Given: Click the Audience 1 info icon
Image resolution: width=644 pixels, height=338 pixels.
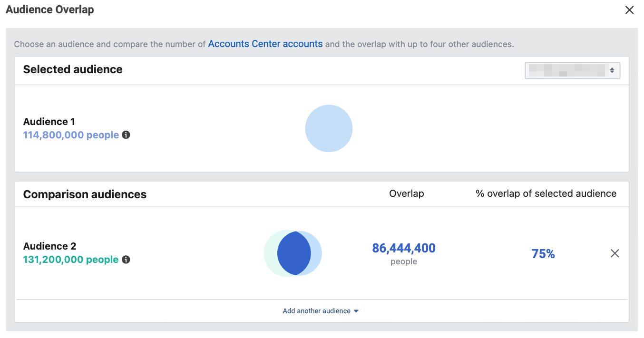Looking at the screenshot, I should pyautogui.click(x=126, y=135).
